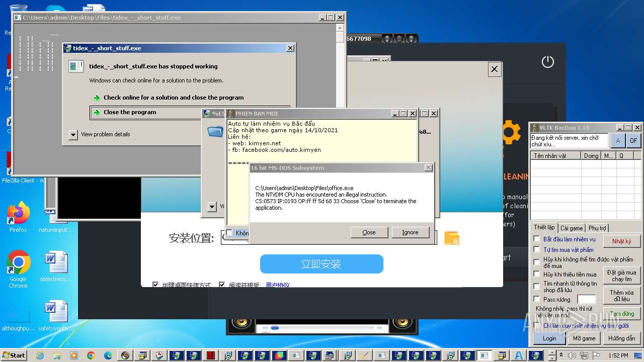Viewport: 644px width, 362px height.
Task: Click the green 'Tạm dừng' button
Action: click(x=621, y=314)
